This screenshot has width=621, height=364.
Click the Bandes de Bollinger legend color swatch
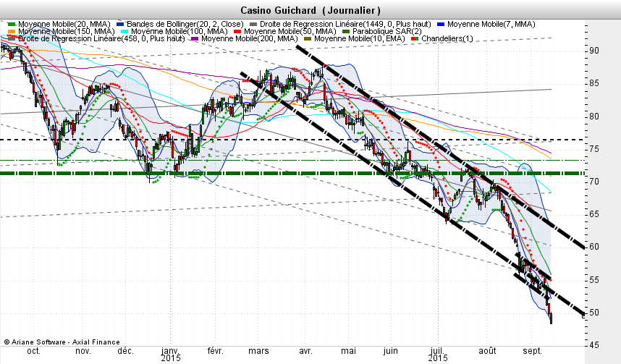[x=120, y=25]
